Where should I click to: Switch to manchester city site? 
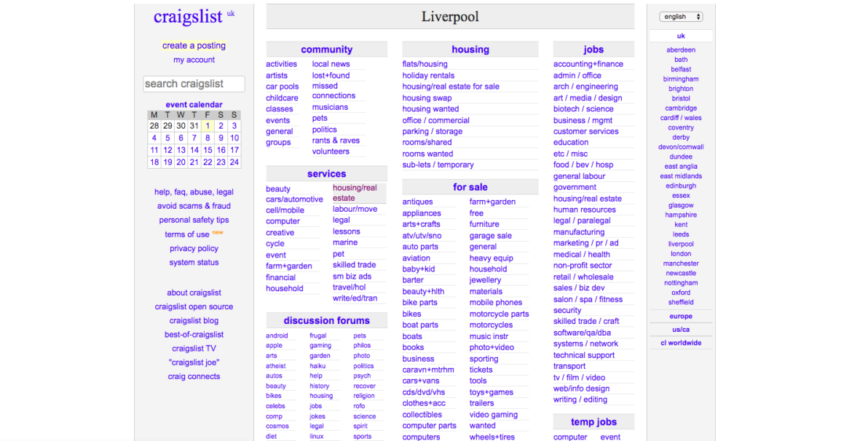tap(681, 263)
